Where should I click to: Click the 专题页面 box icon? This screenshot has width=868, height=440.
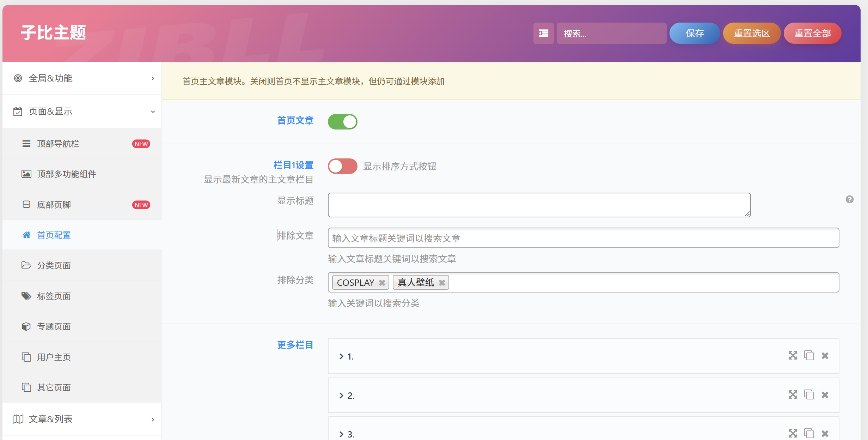click(26, 326)
